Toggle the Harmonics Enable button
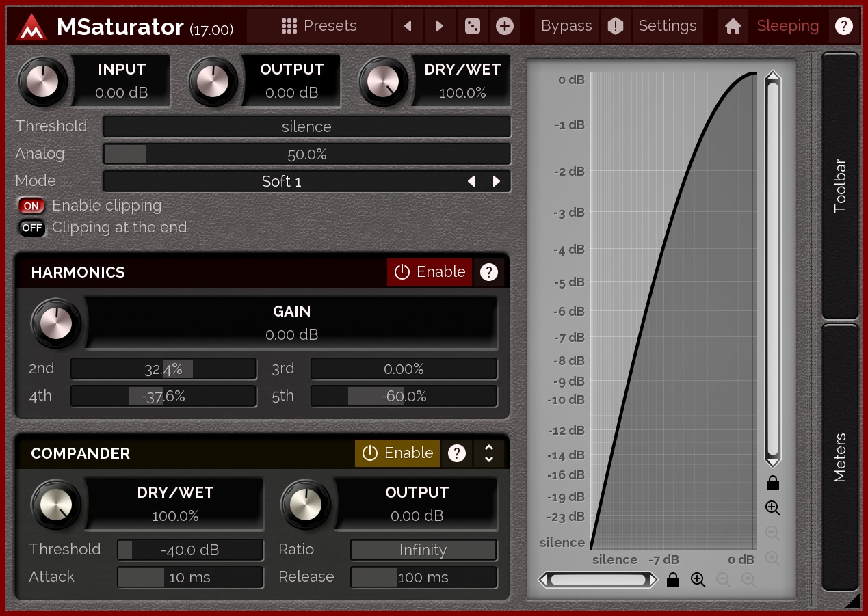Image resolution: width=868 pixels, height=616 pixels. point(430,272)
